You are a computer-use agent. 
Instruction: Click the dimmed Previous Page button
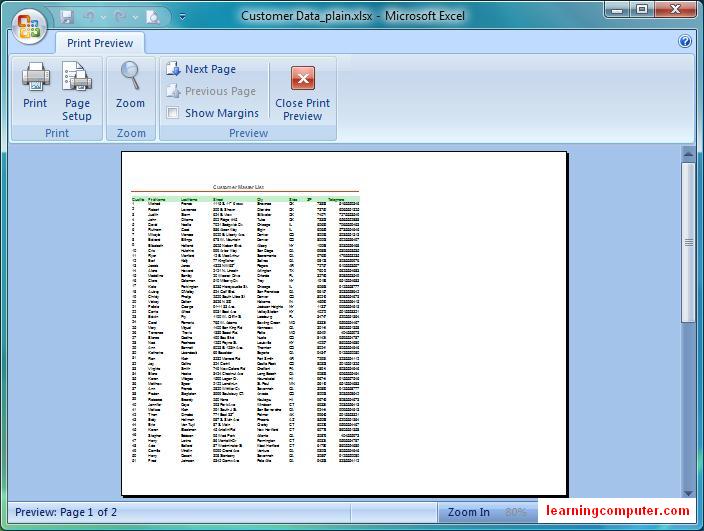pyautogui.click(x=211, y=91)
